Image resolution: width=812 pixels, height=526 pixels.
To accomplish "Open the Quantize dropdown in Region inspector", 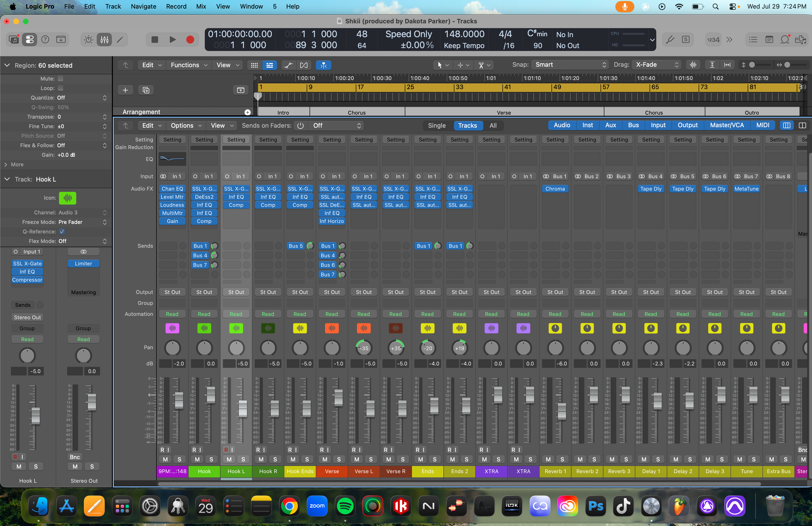I will click(x=82, y=98).
